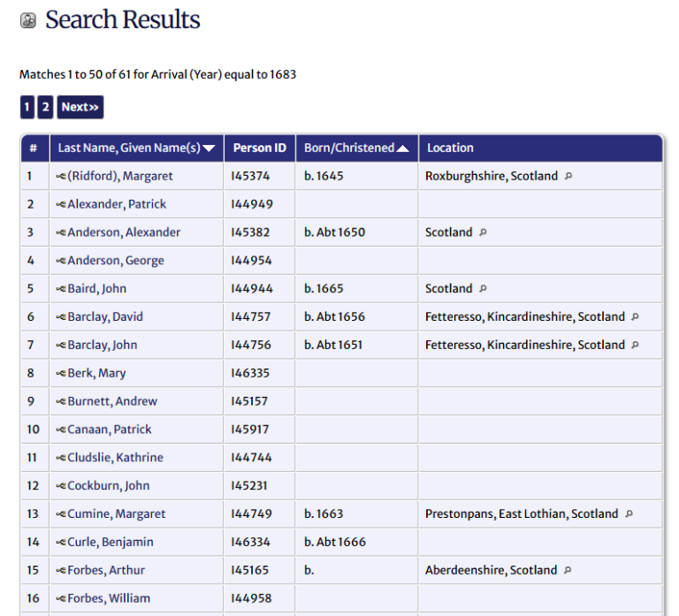Click the pedigree chart icon beside Baird, John
This screenshot has width=679, height=616.
[x=61, y=289]
